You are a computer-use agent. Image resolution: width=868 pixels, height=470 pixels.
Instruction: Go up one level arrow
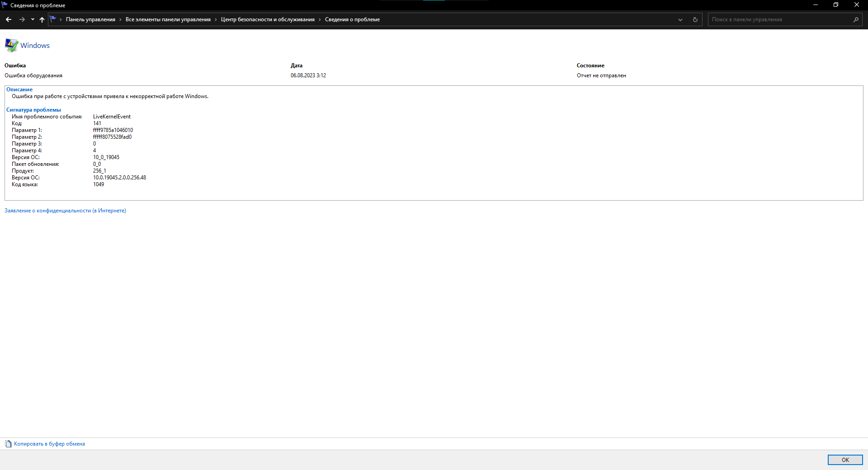42,19
